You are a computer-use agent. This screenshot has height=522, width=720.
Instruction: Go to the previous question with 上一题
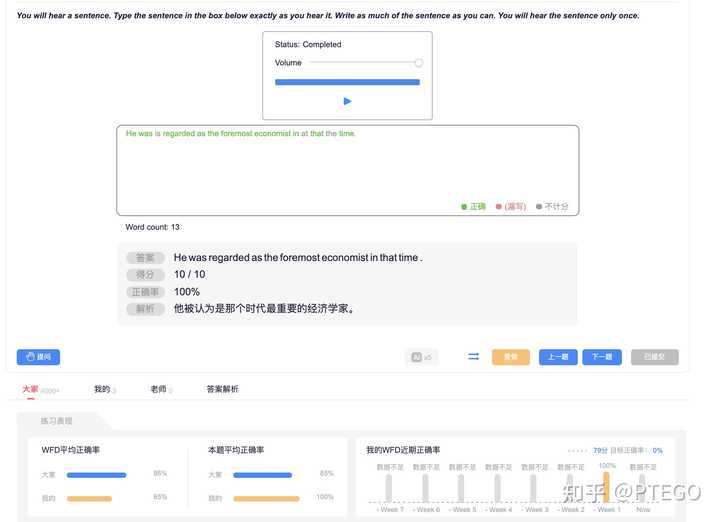coord(558,357)
